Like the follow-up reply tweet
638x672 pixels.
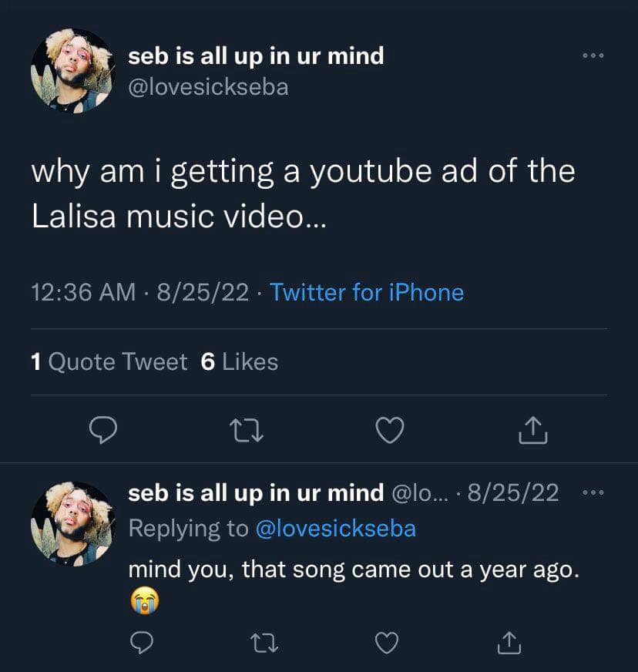[x=387, y=643]
